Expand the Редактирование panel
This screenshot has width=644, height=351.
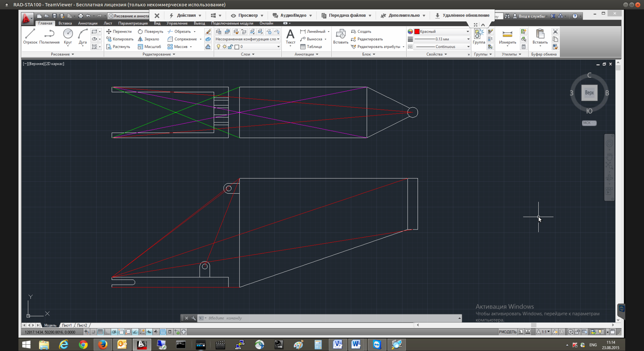pyautogui.click(x=159, y=54)
